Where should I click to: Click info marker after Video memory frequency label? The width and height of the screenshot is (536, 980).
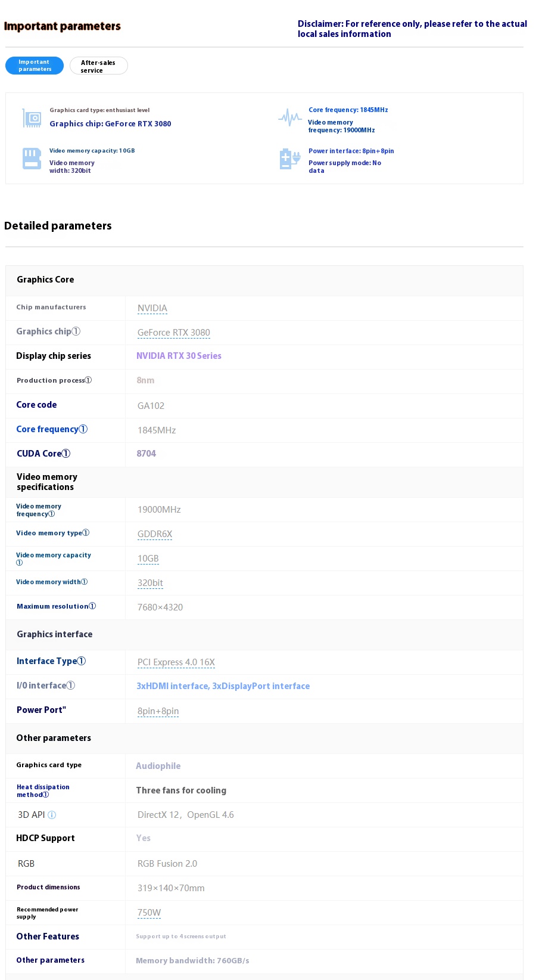(51, 514)
